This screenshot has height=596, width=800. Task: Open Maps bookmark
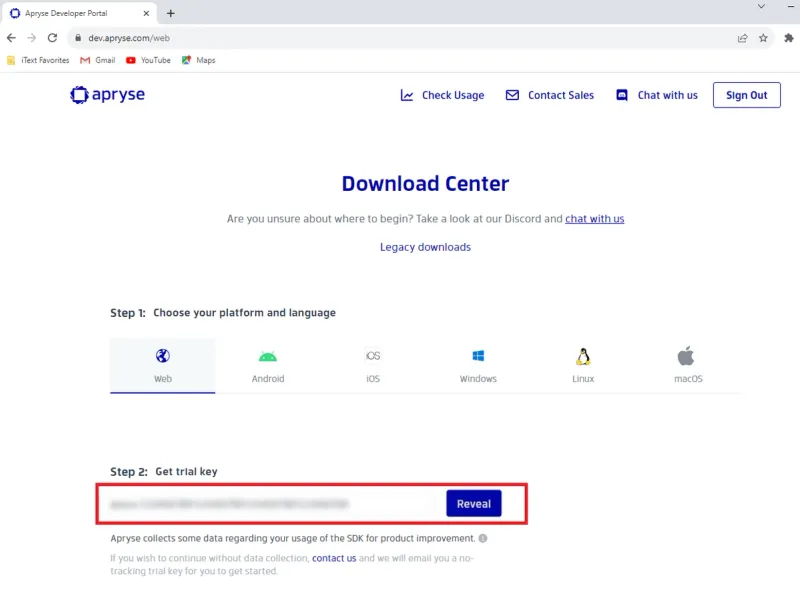click(x=198, y=60)
